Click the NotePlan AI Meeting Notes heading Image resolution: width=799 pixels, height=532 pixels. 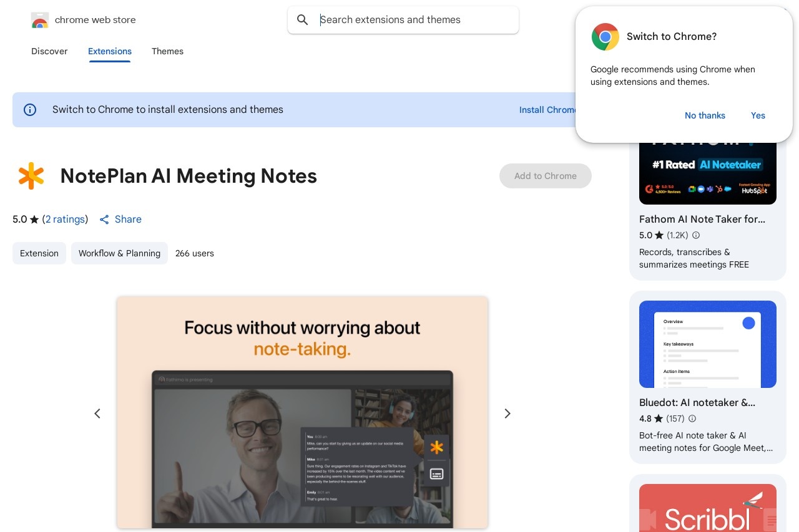pyautogui.click(x=189, y=176)
